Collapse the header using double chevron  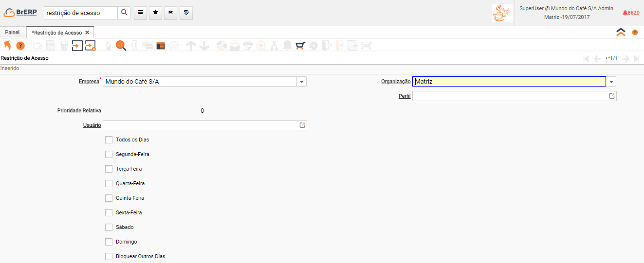(621, 32)
